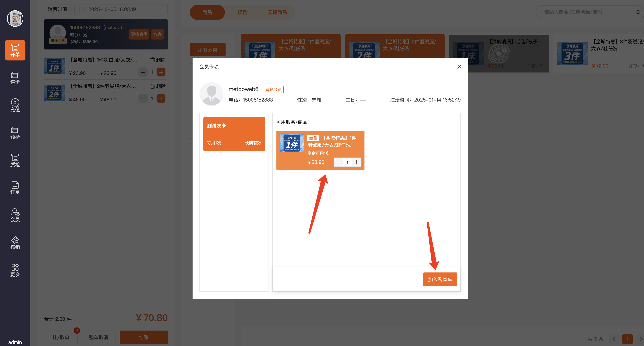The height and width of the screenshot is (346, 644).
Task: Open the 更多 more icon
Action: (x=15, y=270)
